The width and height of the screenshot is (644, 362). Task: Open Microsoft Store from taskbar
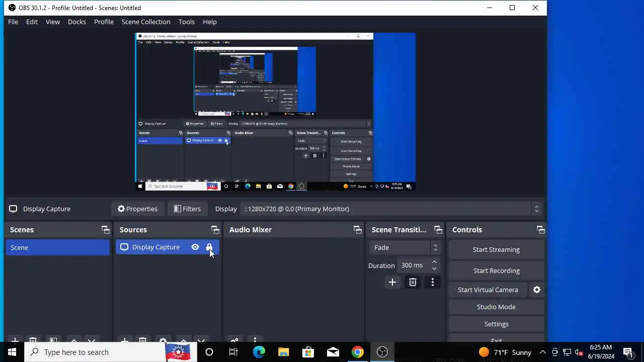(308, 352)
